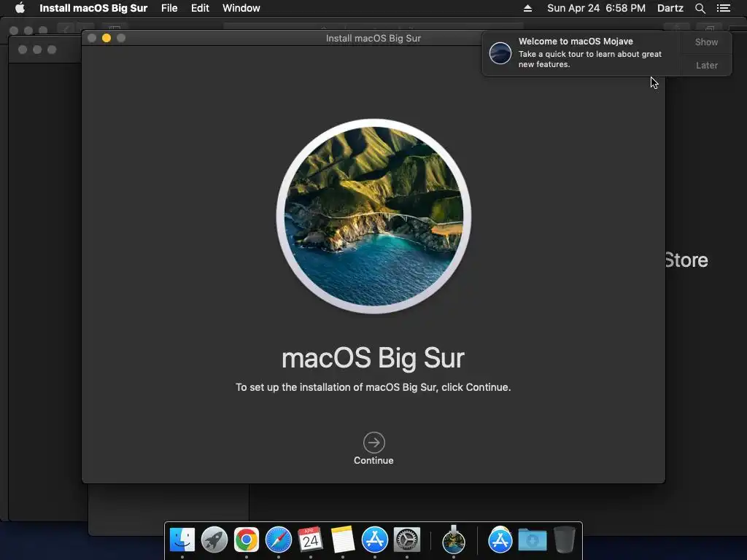Image resolution: width=747 pixels, height=560 pixels.
Task: Open Calendar from the Dock
Action: (311, 540)
